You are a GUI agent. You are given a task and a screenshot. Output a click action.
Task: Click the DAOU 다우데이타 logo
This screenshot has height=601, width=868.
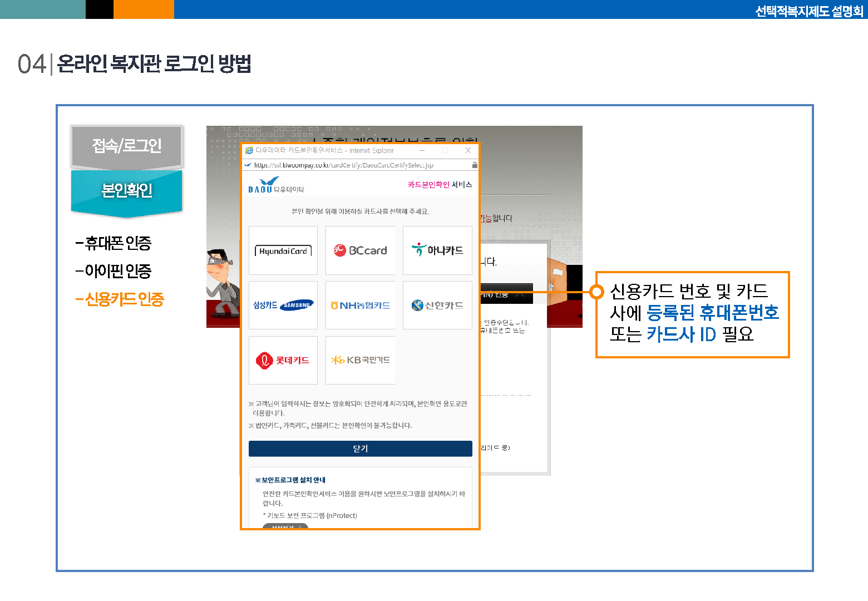(x=277, y=185)
